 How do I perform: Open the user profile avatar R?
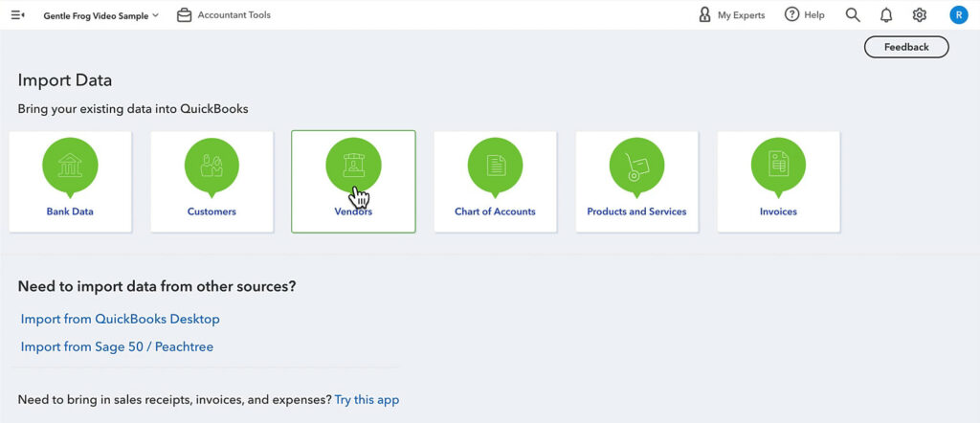click(x=959, y=15)
